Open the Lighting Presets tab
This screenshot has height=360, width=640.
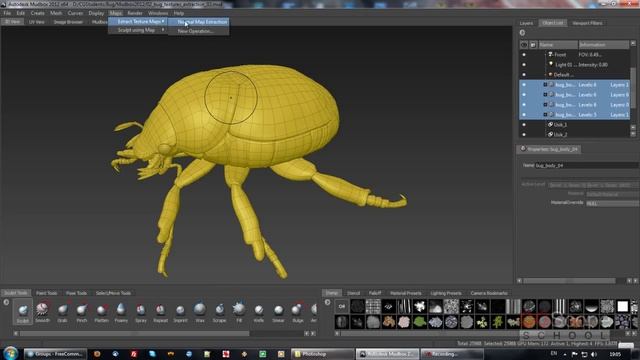coord(446,293)
